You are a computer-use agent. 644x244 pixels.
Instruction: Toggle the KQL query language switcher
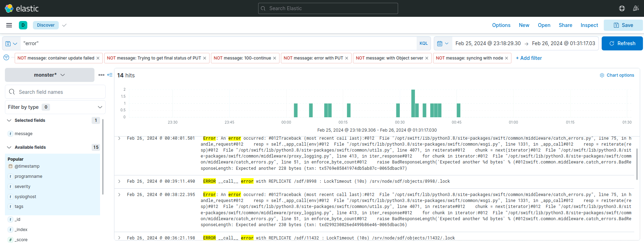[x=423, y=43]
